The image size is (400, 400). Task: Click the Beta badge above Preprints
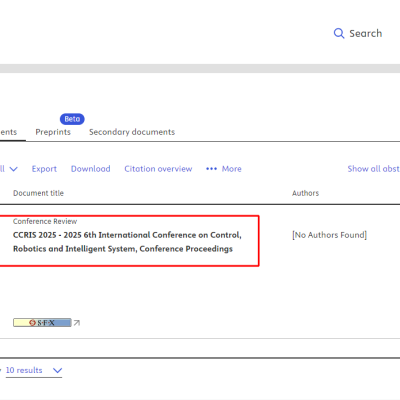(x=72, y=119)
